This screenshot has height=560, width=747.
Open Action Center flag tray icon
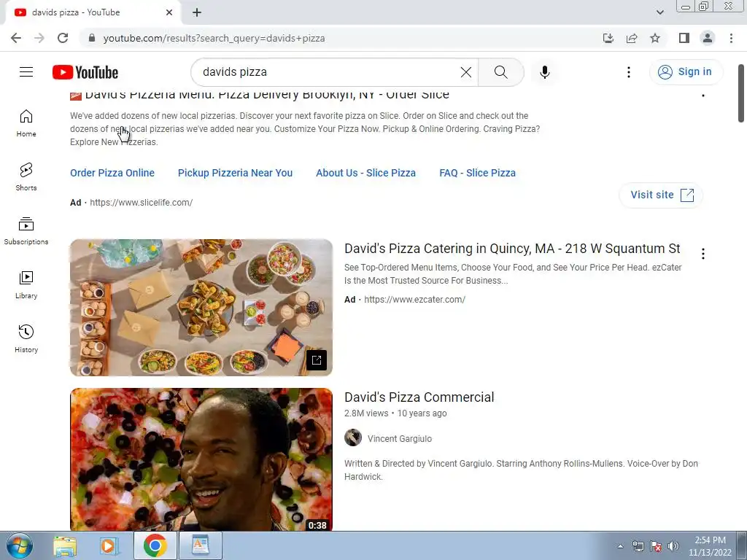656,546
